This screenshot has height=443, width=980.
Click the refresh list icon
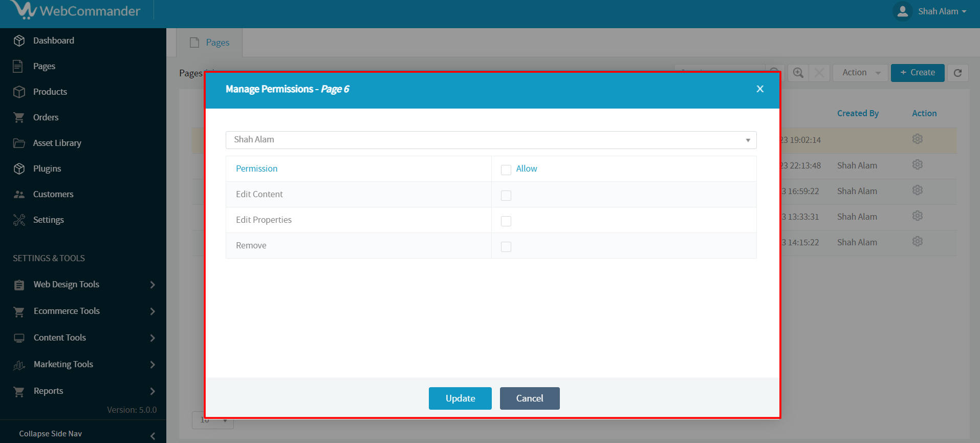[957, 73]
